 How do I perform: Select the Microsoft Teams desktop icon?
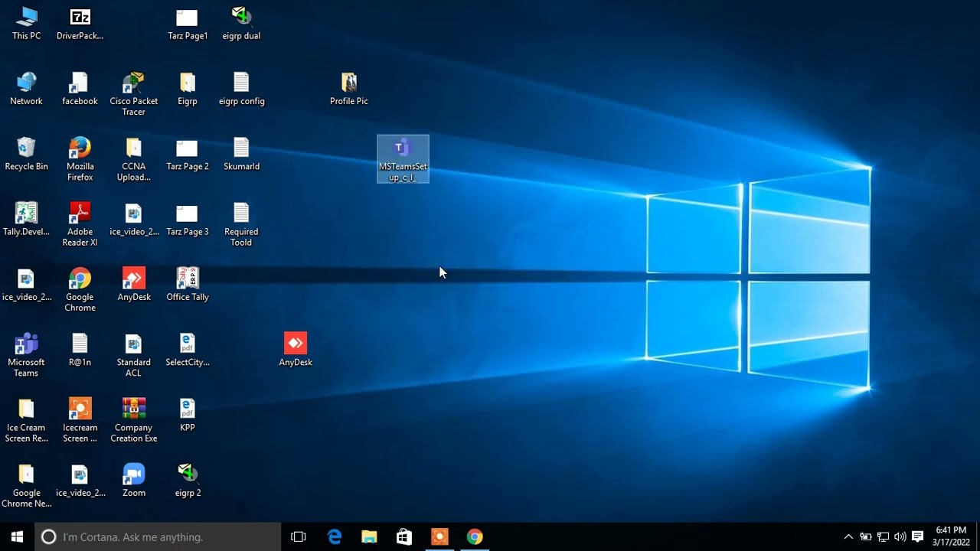(26, 355)
